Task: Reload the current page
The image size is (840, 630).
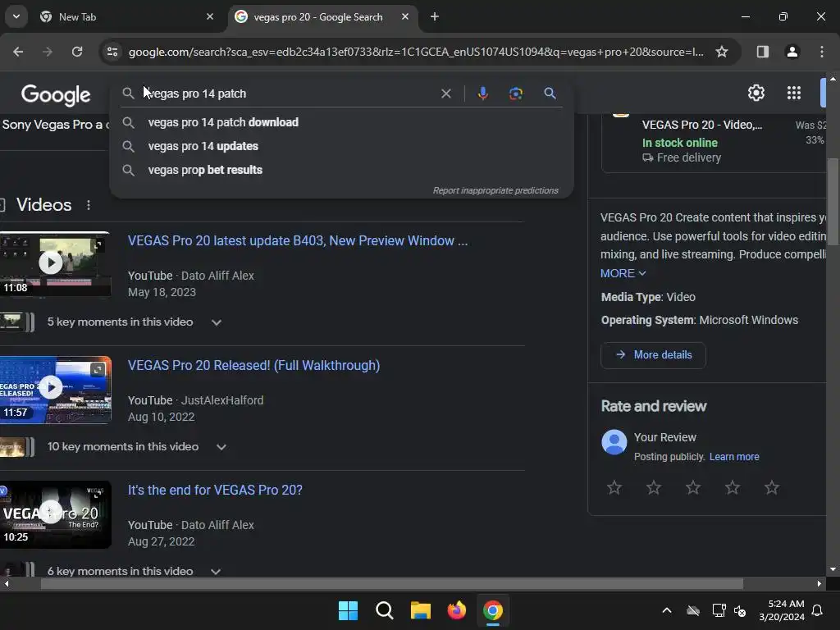Action: coord(77,52)
